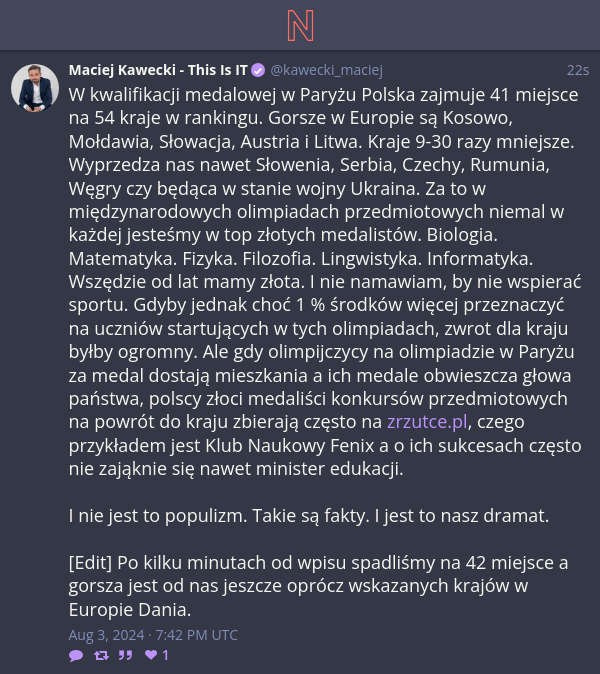This screenshot has height=674, width=600.
Task: Follow the zrzutce.pl hyperlink
Action: pyautogui.click(x=427, y=422)
